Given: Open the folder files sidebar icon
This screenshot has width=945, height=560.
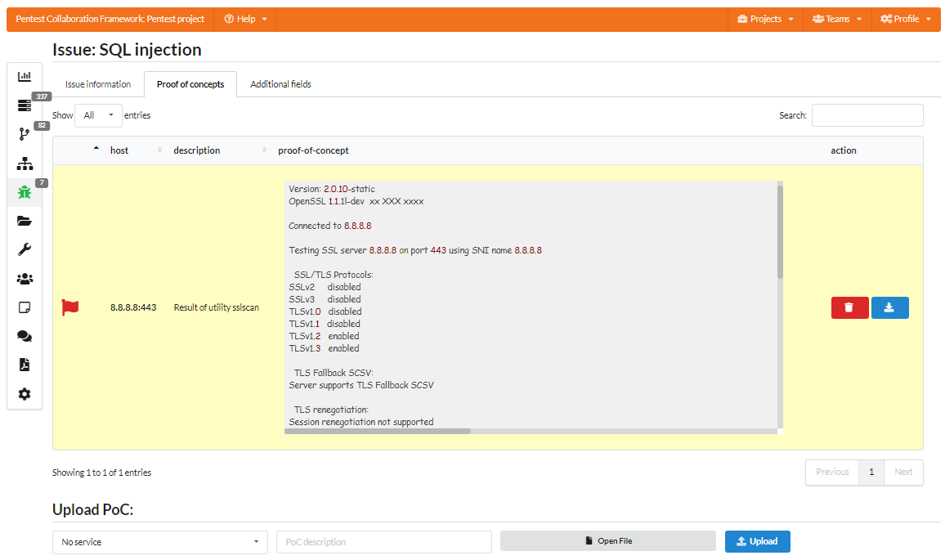Looking at the screenshot, I should tap(24, 221).
